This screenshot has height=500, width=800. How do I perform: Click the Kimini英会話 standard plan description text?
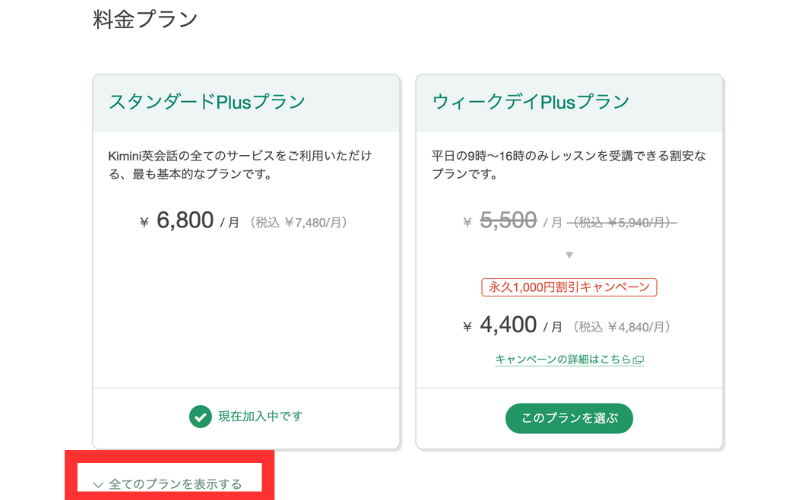coord(240,165)
